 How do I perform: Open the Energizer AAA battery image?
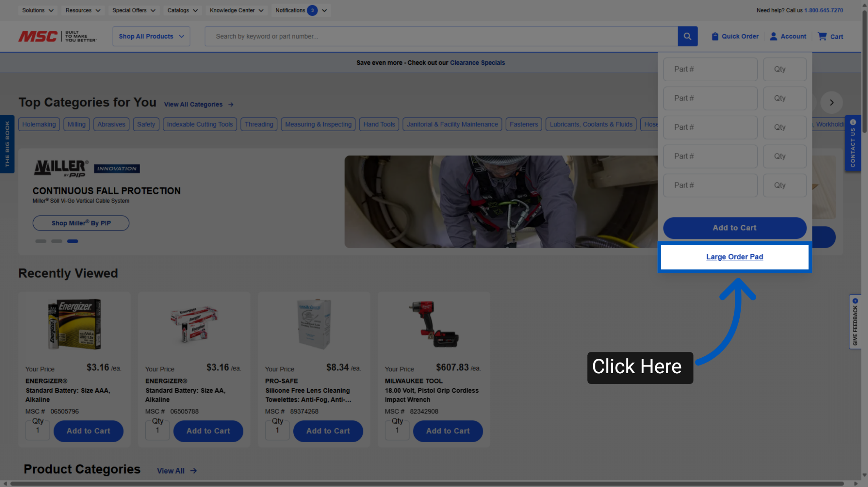coord(74,324)
